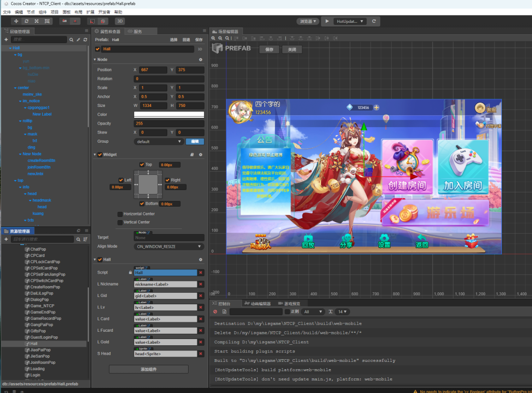The image size is (532, 393).
Task: Collapse the center node in hierarchy
Action: (x=15, y=88)
